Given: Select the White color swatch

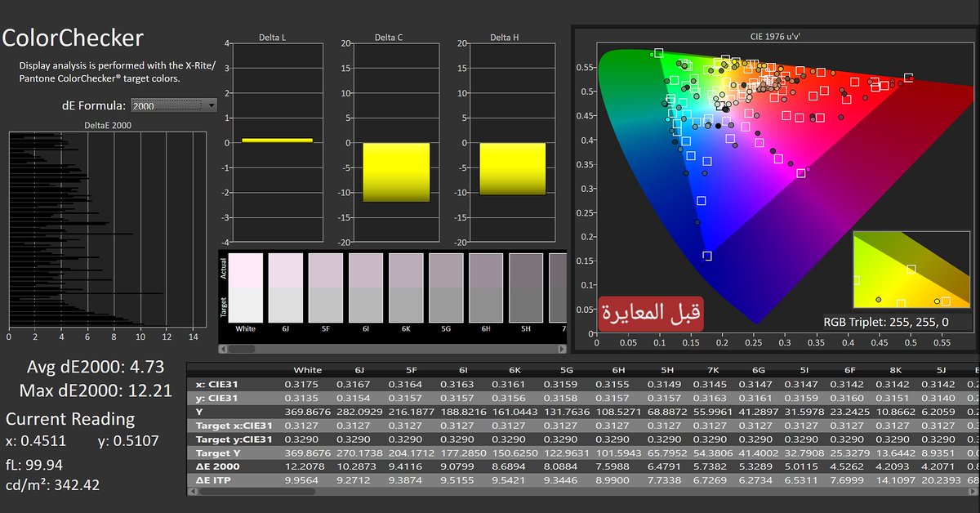Looking at the screenshot, I should click(x=246, y=287).
